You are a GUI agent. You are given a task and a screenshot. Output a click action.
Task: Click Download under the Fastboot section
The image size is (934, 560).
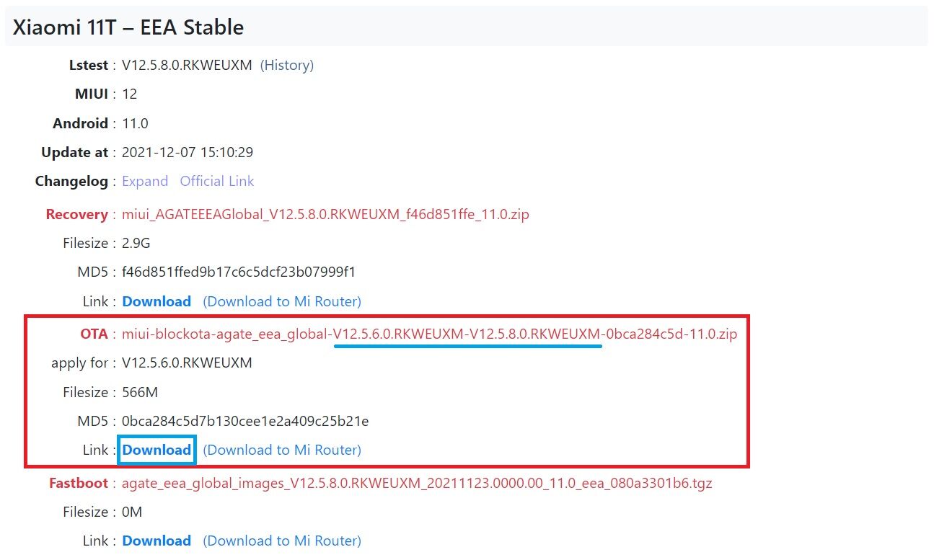157,541
